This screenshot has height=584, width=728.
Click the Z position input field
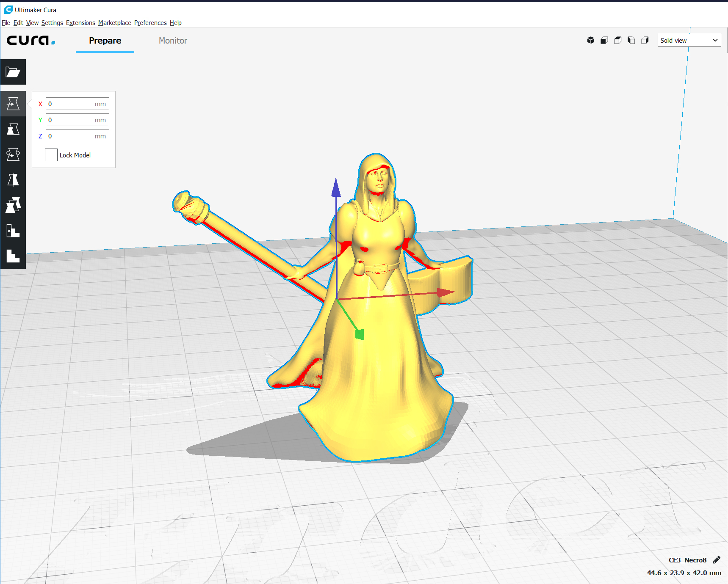click(78, 136)
